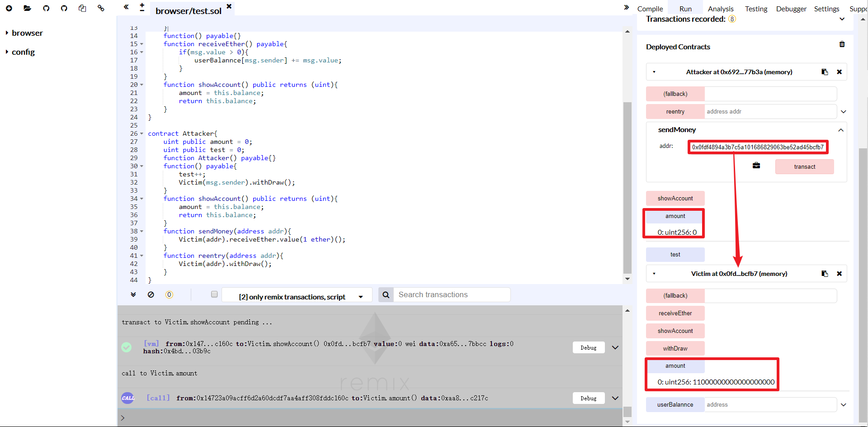Image resolution: width=868 pixels, height=427 pixels.
Task: Remove the Attacker contract instance
Action: coord(840,72)
